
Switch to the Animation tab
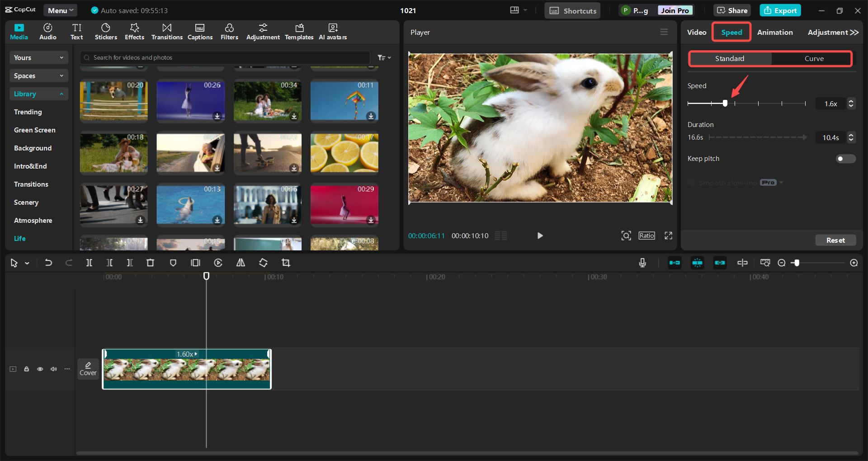click(774, 32)
